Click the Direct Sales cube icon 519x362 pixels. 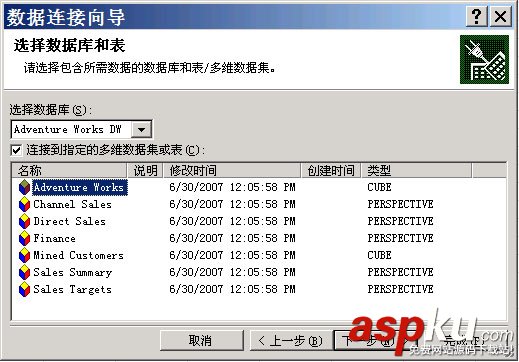pyautogui.click(x=24, y=221)
